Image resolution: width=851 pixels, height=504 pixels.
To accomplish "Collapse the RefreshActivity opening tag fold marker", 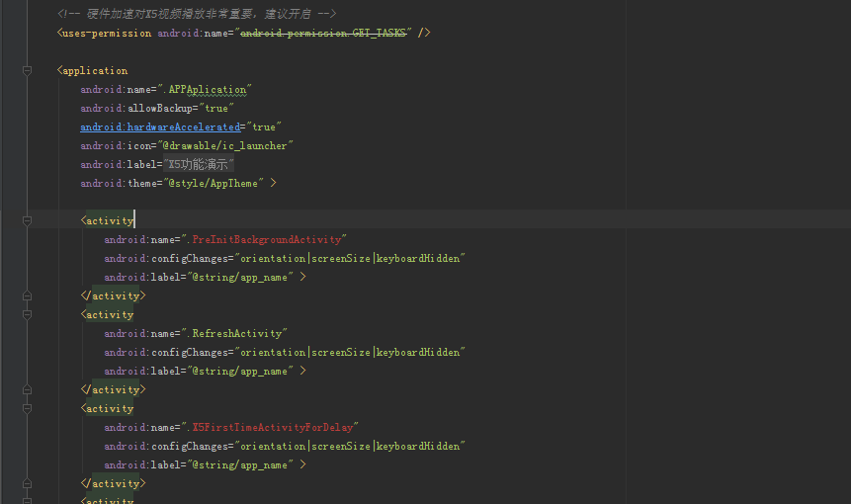I will pyautogui.click(x=27, y=314).
